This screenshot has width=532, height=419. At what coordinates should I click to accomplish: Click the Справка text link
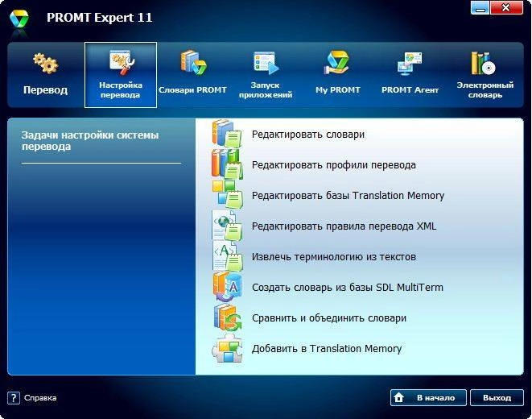[x=40, y=397]
